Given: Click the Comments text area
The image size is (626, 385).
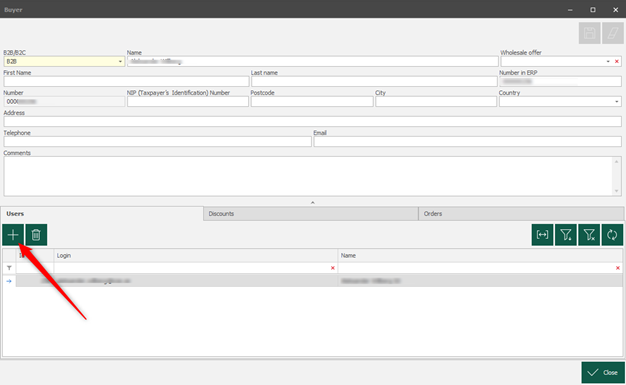Looking at the screenshot, I should click(308, 176).
